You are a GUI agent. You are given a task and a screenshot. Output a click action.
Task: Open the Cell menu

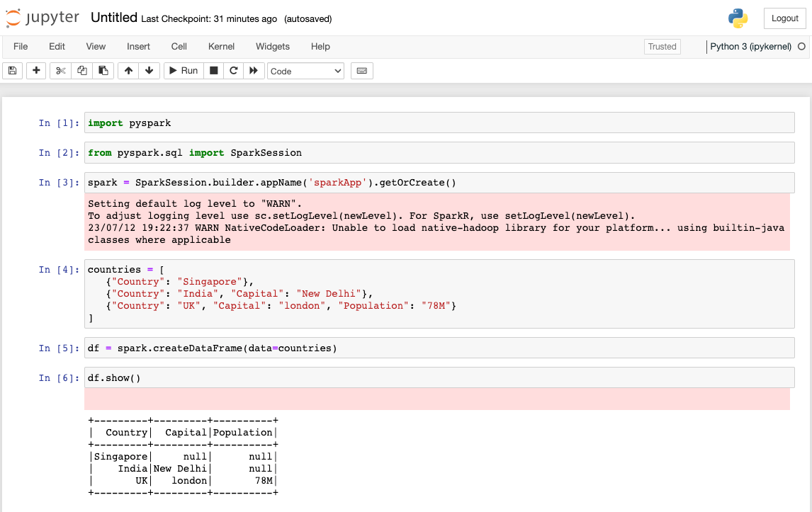[x=179, y=47]
